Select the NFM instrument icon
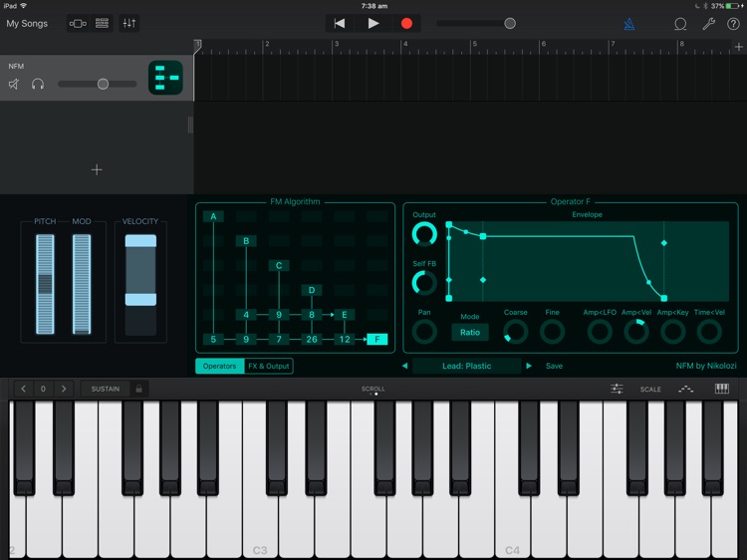 click(165, 77)
